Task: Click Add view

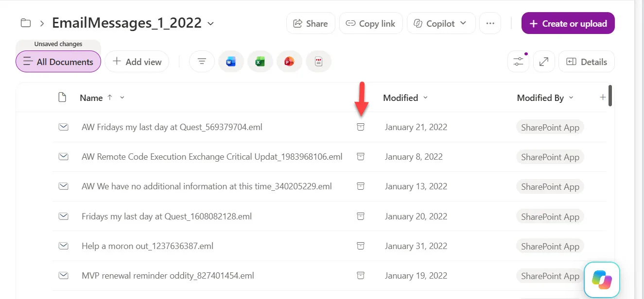Action: (x=137, y=62)
